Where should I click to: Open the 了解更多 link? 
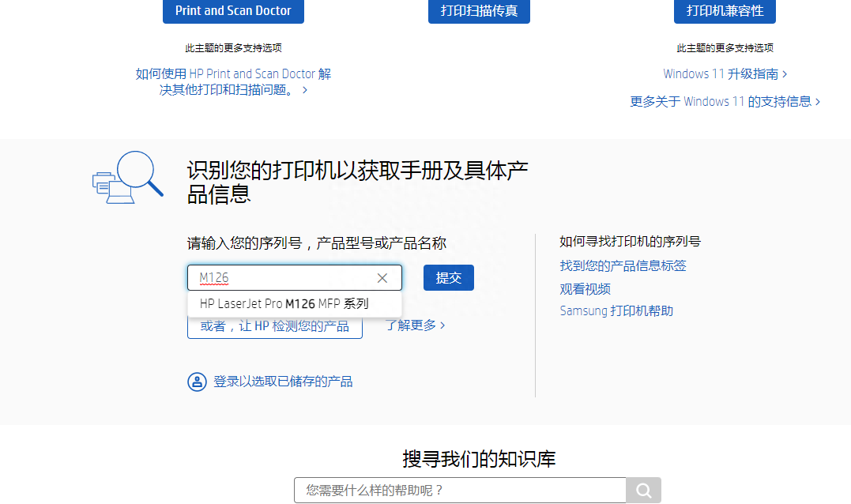415,325
